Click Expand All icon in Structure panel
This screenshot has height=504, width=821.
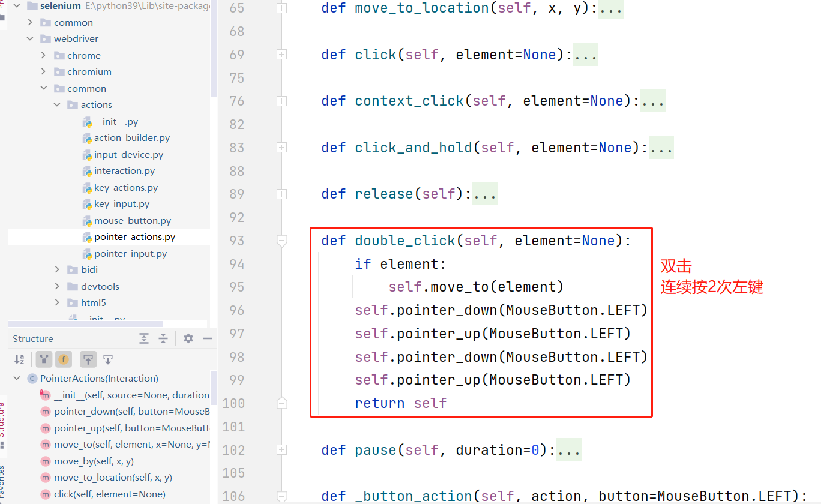coord(144,338)
